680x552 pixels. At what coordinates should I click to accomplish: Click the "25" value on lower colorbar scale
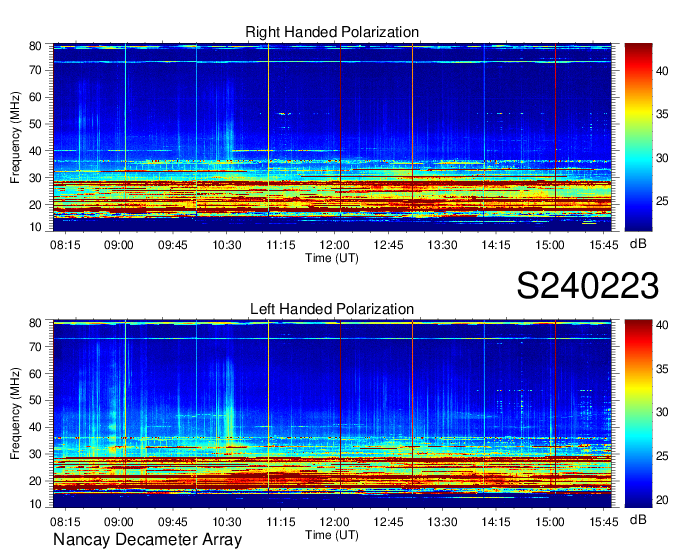[662, 456]
